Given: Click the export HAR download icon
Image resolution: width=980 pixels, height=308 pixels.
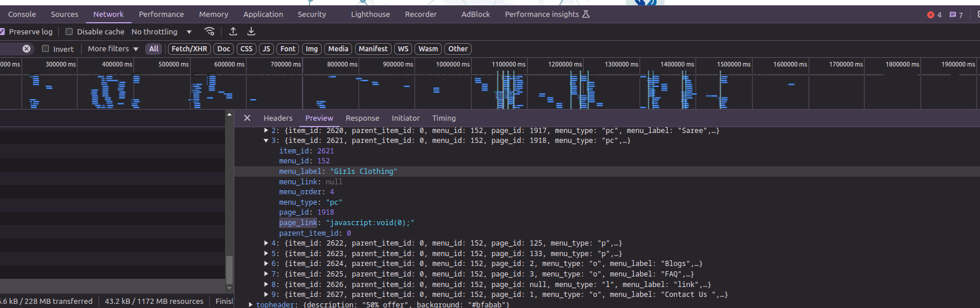Looking at the screenshot, I should point(251,32).
